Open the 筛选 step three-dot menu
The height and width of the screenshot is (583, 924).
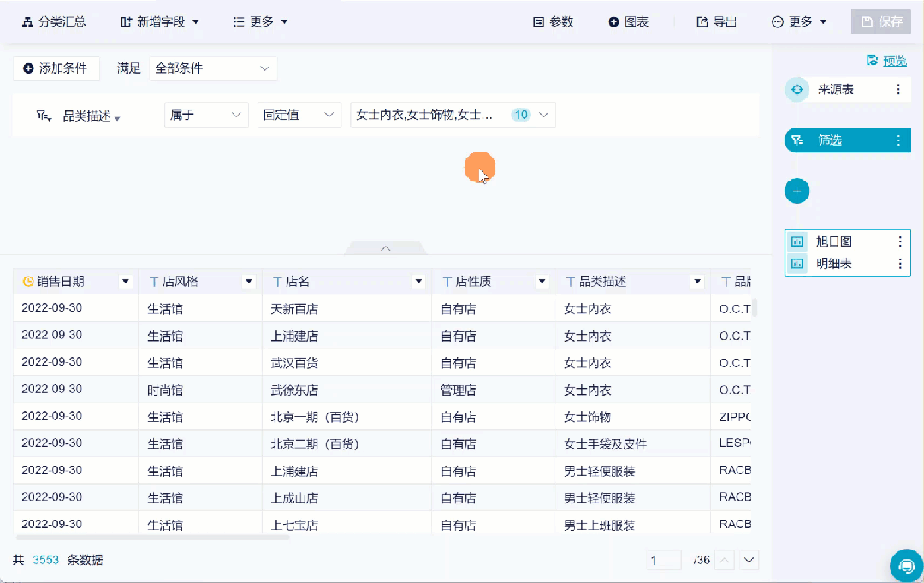898,140
